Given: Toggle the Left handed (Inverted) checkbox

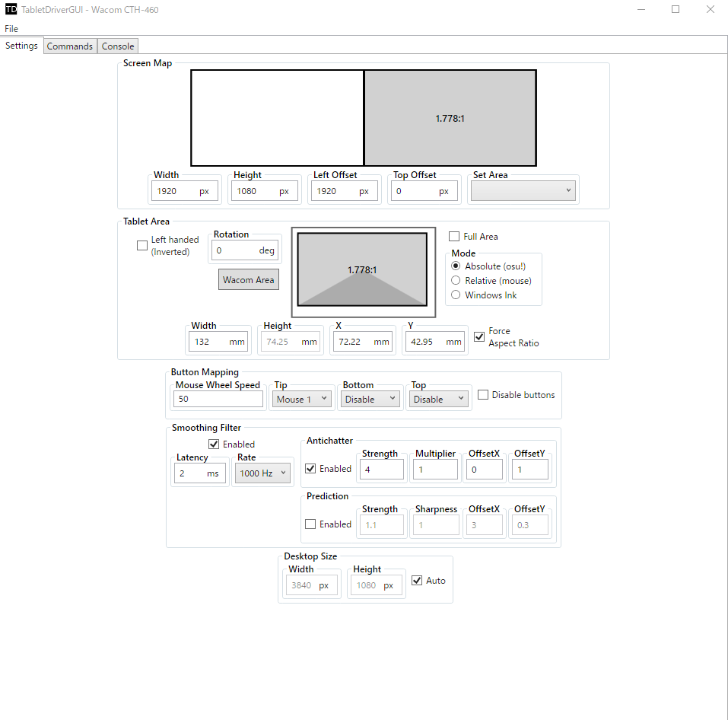Looking at the screenshot, I should click(x=142, y=245).
